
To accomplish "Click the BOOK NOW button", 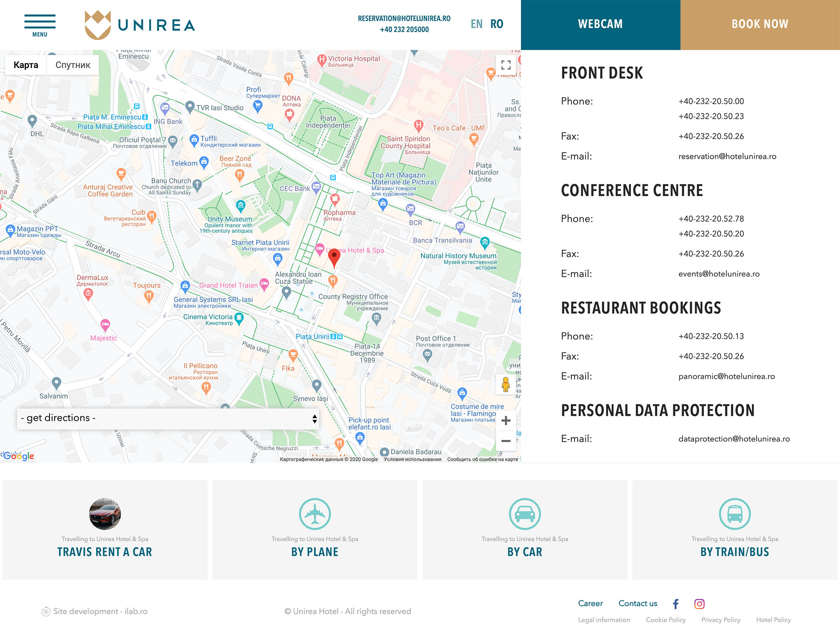I will tap(759, 24).
